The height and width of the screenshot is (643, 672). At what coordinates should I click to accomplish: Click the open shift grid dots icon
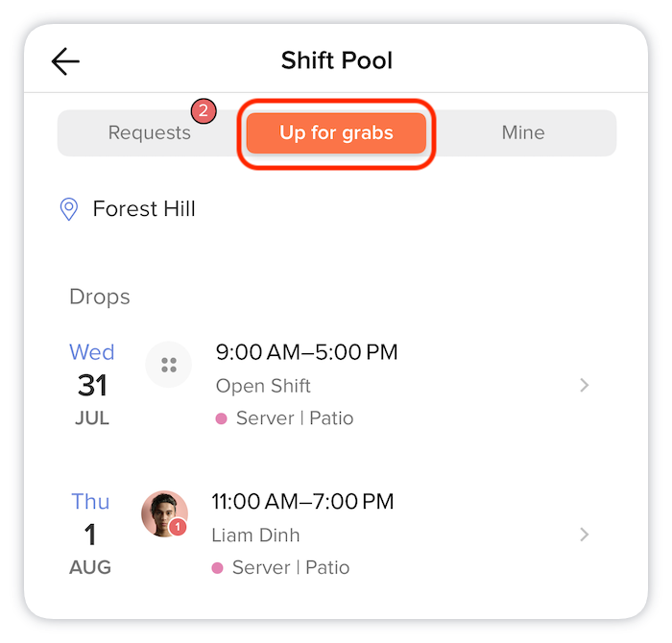click(x=168, y=365)
